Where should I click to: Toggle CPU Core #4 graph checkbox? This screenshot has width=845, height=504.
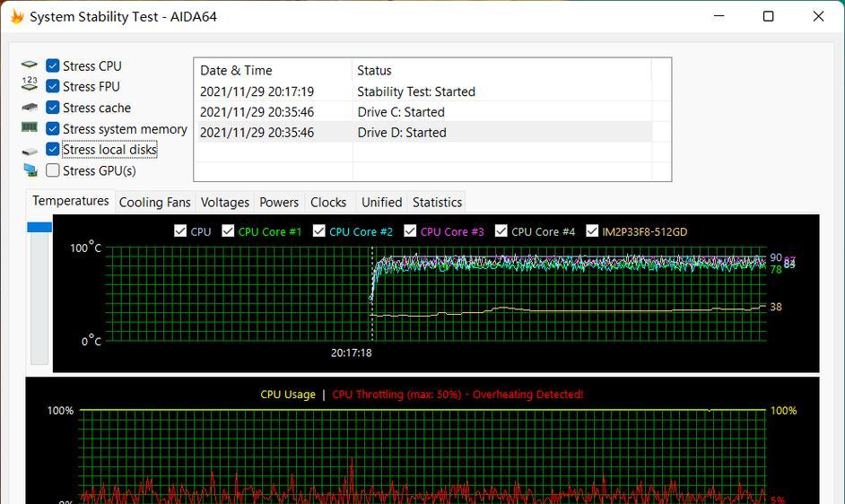click(x=501, y=230)
